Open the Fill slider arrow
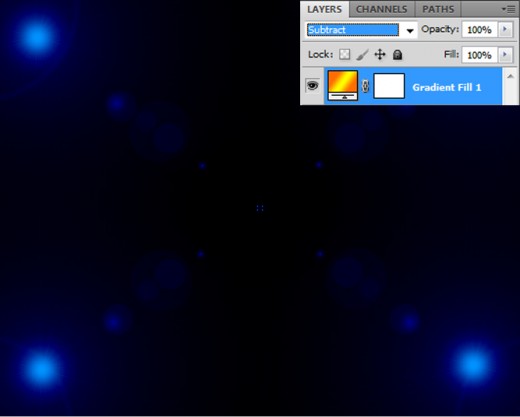The image size is (520, 417). click(x=505, y=55)
